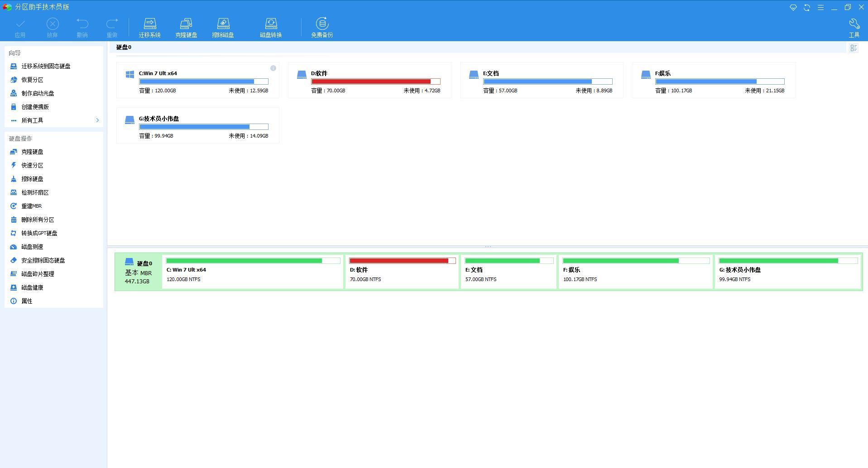Screen dimensions: 868x468
Task: Click 转换成GPT硬盘 in sidebar
Action: [39, 234]
